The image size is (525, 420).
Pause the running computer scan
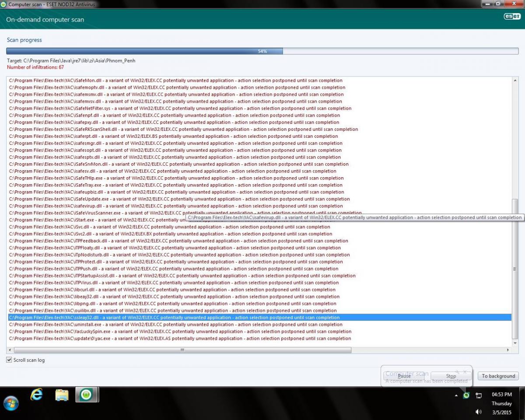coord(404,376)
